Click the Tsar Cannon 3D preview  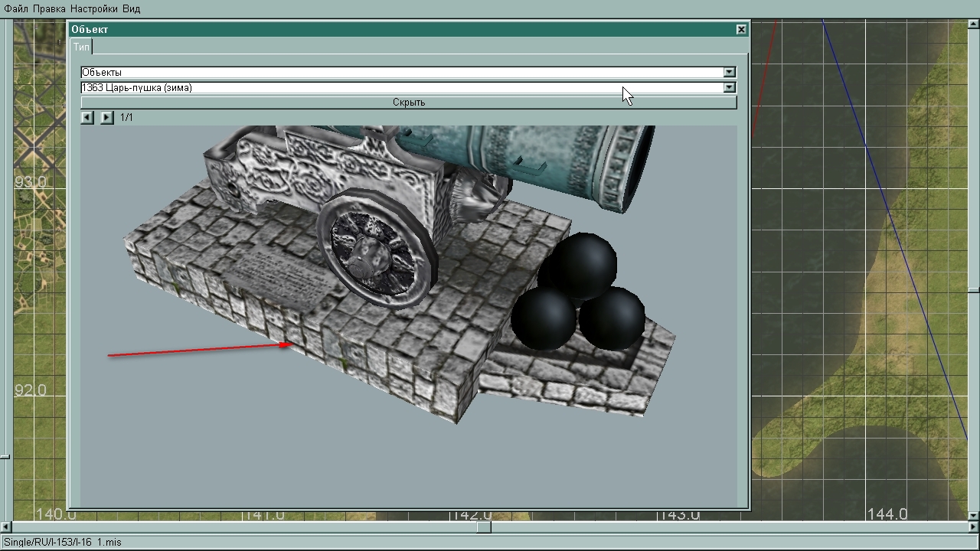(x=408, y=315)
